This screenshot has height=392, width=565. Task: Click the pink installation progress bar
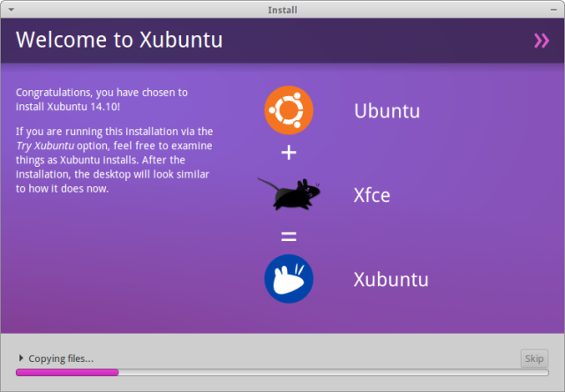click(282, 373)
